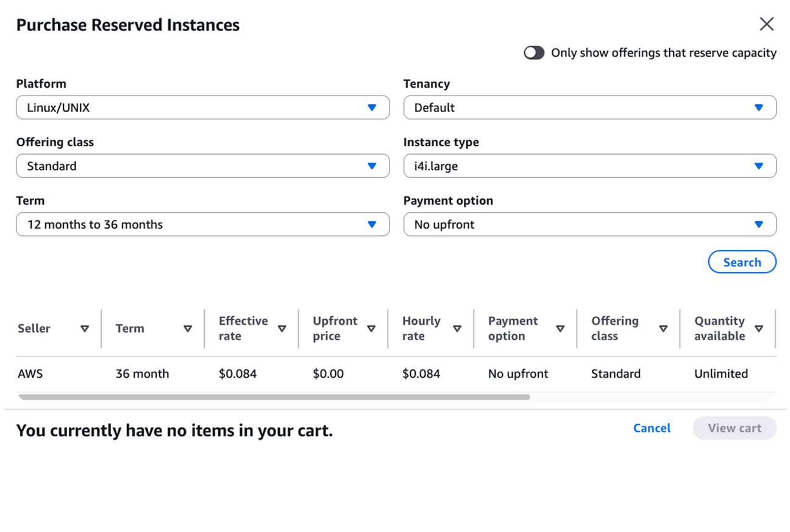Sort by Offering class column icon

tap(663, 328)
